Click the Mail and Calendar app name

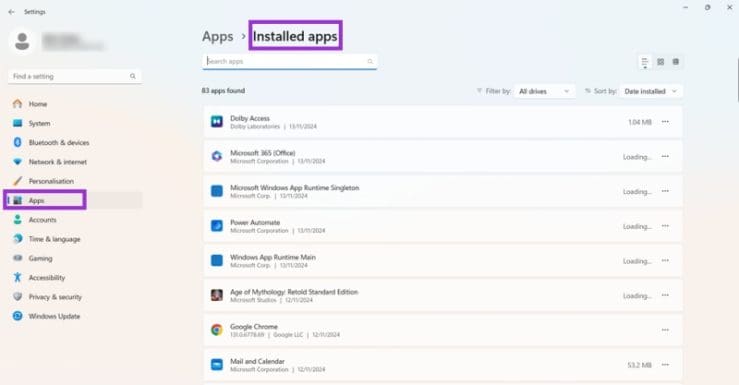tap(257, 361)
